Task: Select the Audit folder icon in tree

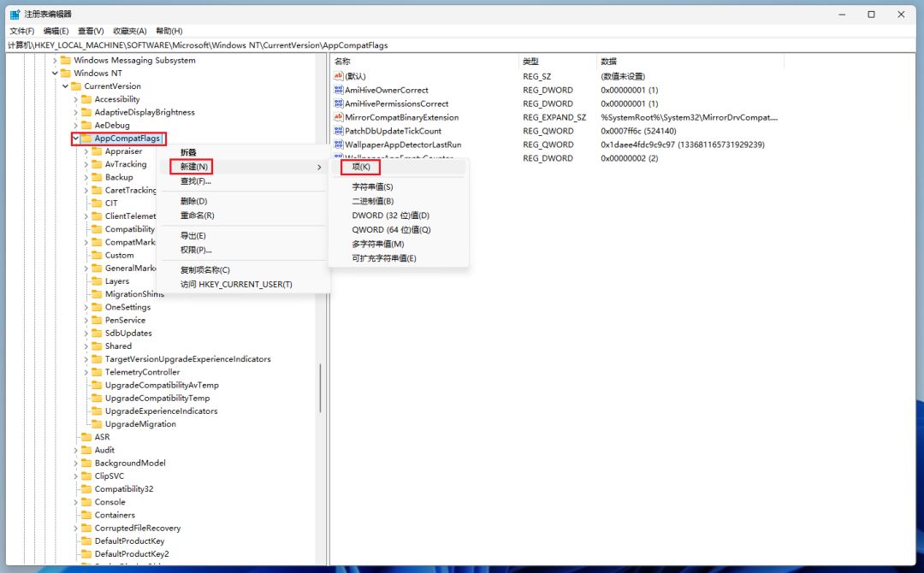Action: (x=86, y=450)
